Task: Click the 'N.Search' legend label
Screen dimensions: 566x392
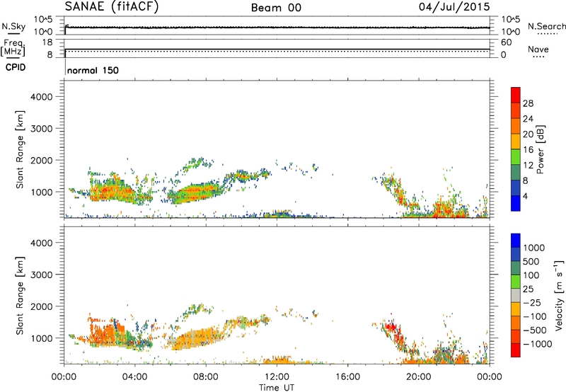Action: point(547,26)
